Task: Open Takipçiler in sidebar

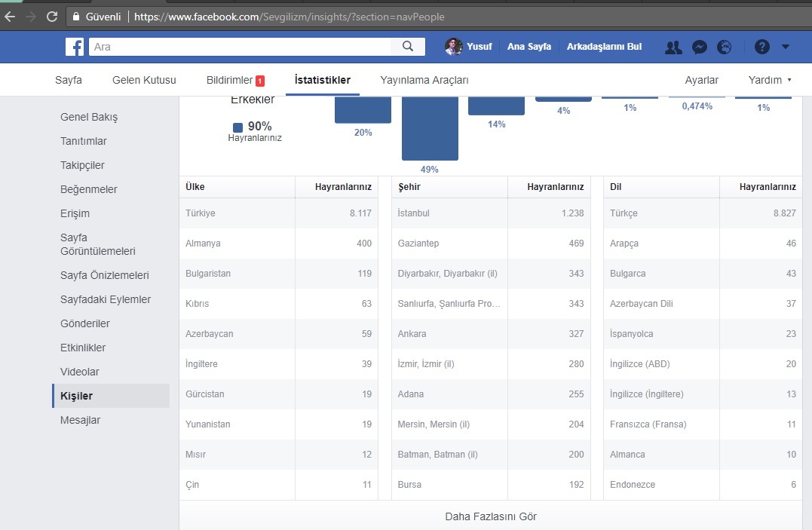Action: (x=82, y=165)
